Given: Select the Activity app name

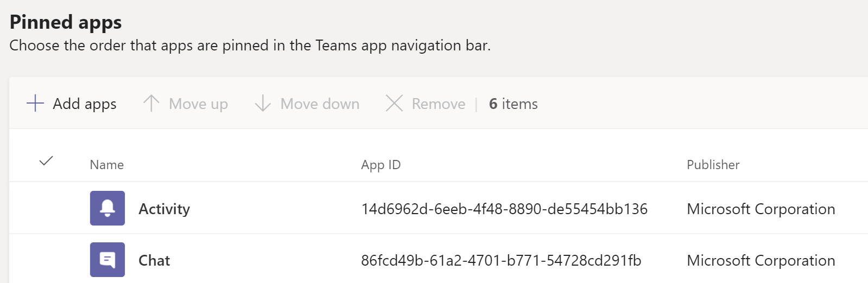Looking at the screenshot, I should pyautogui.click(x=164, y=209).
